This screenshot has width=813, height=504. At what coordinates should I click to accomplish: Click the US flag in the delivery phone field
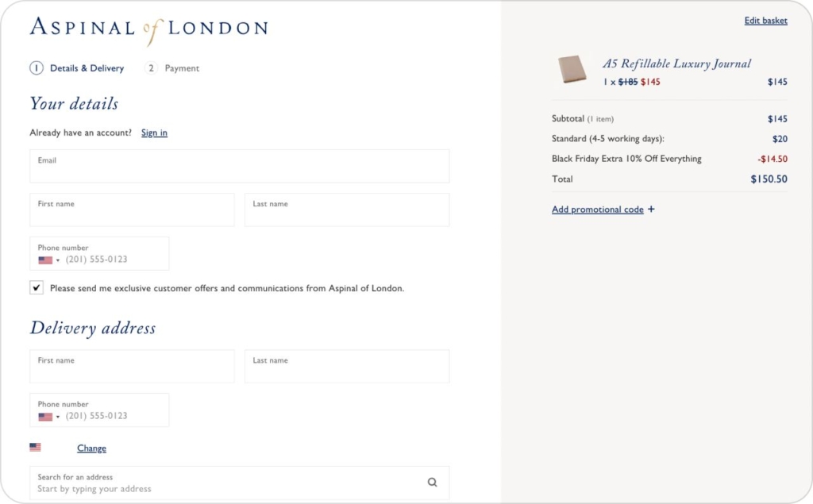click(45, 415)
